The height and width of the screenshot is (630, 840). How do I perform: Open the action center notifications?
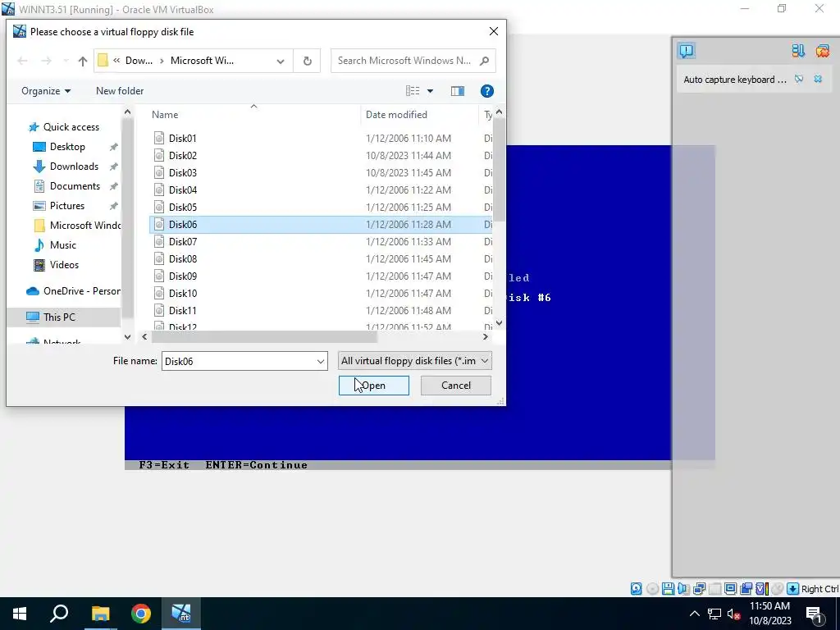pos(815,614)
